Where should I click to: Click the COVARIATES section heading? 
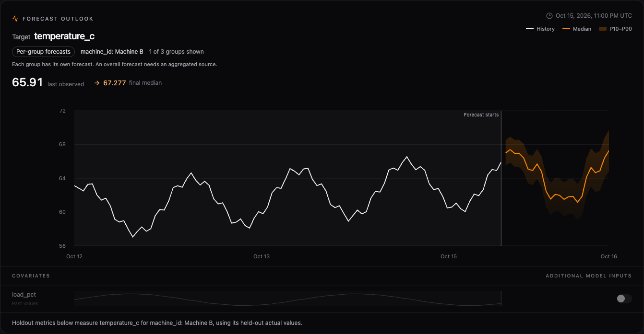click(x=31, y=276)
